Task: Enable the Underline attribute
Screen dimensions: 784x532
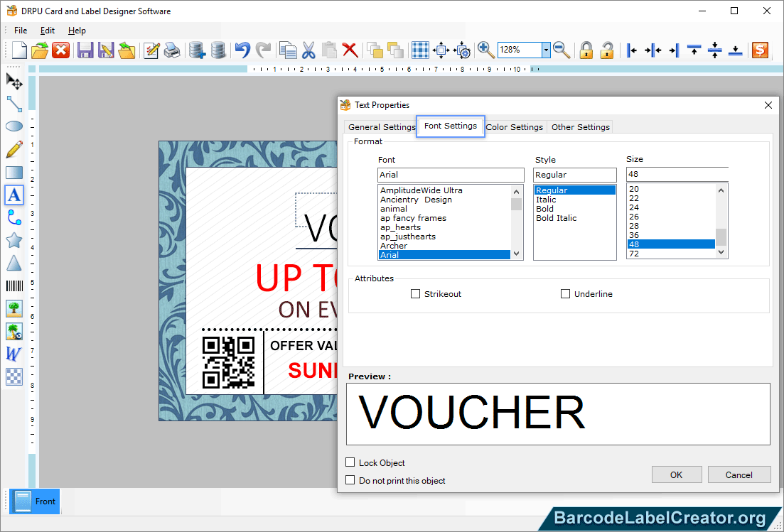Action: click(x=565, y=294)
